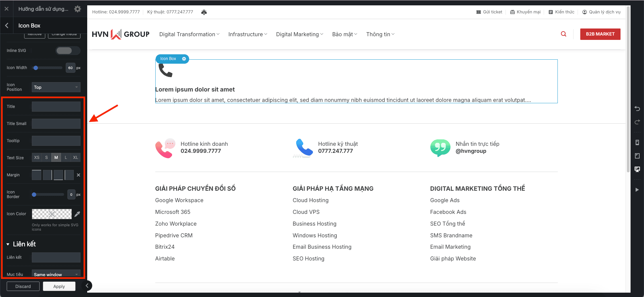Click the undo arrow icon

click(x=637, y=109)
